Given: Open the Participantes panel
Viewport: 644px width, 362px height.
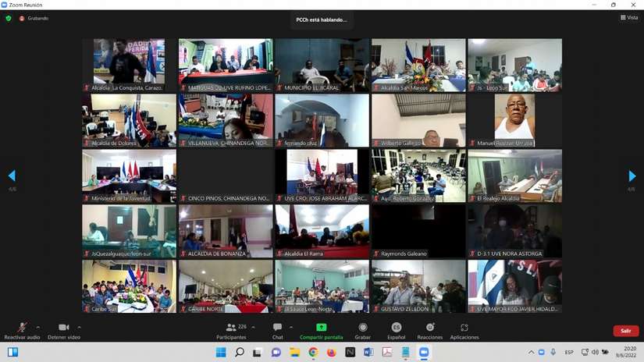Looking at the screenshot, I should [232, 332].
